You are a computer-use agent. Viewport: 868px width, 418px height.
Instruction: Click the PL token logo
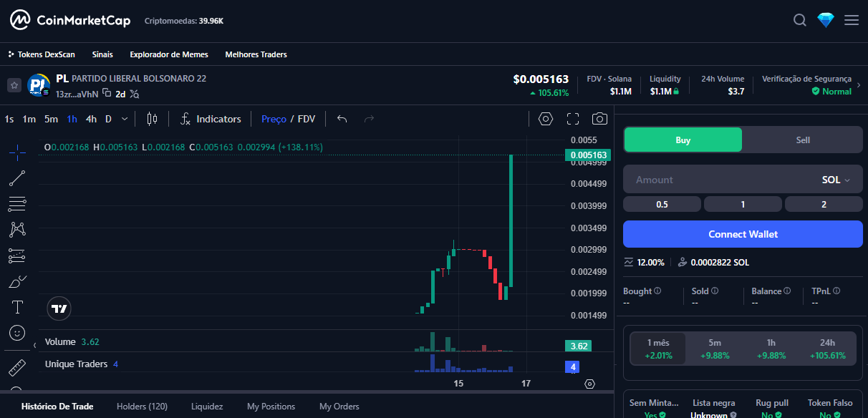[38, 85]
